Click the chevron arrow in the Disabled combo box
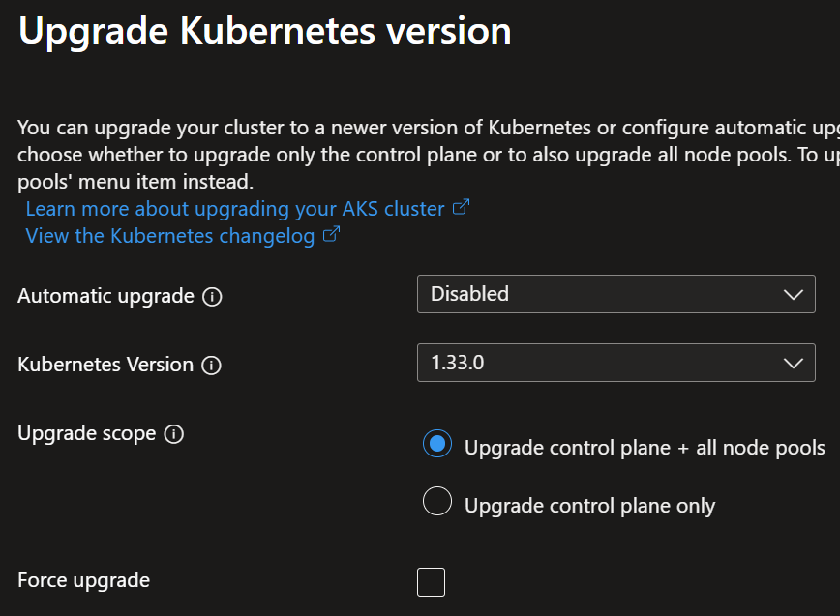Screen dimensions: 840x616 point(793,294)
